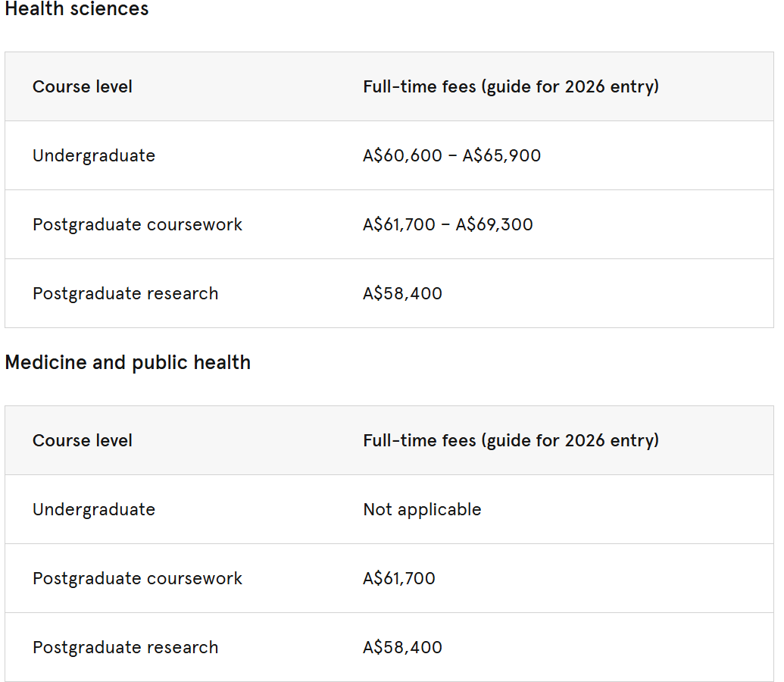Select Undergraduate row label in Medicine table

[94, 509]
